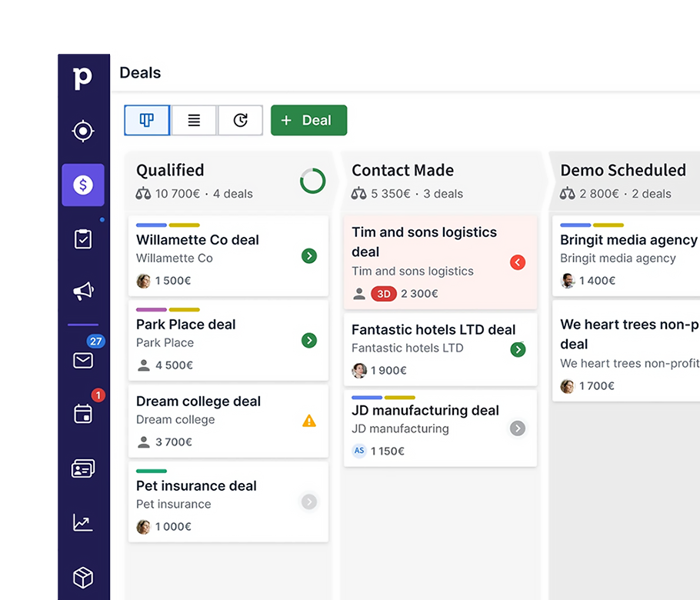Click the 3D overdue badge on Tim and sons
This screenshot has width=700, height=600.
[x=383, y=294]
